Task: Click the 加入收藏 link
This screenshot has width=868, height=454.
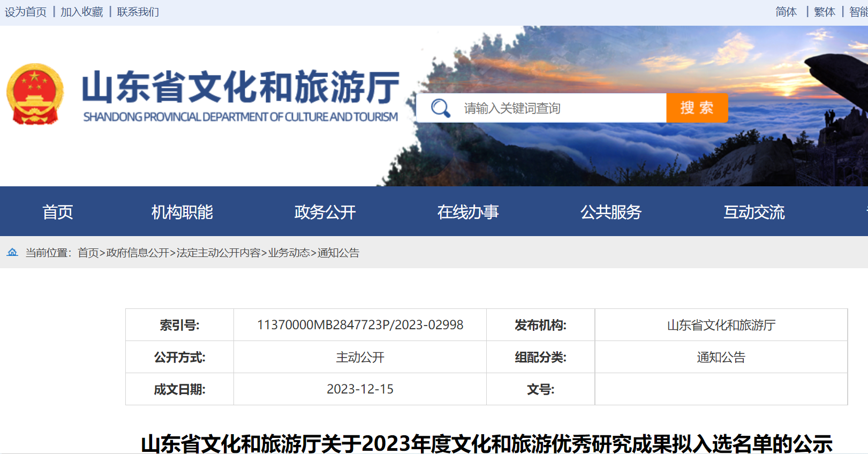Action: (81, 12)
